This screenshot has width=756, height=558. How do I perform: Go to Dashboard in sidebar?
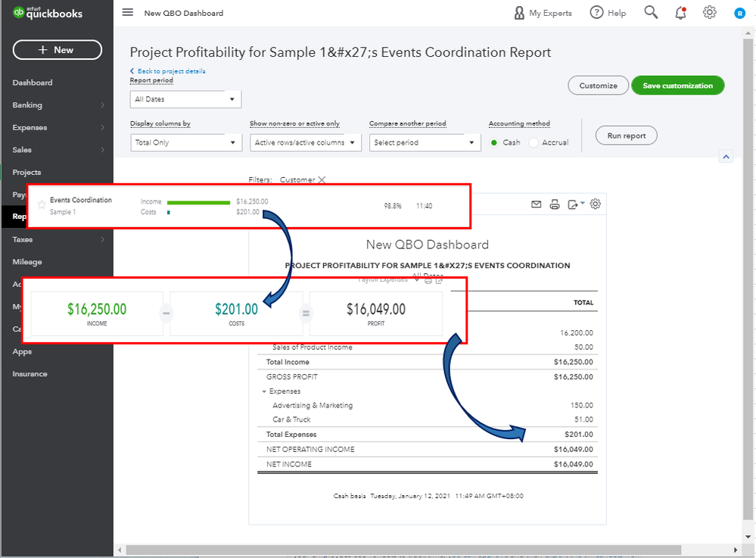click(x=33, y=83)
